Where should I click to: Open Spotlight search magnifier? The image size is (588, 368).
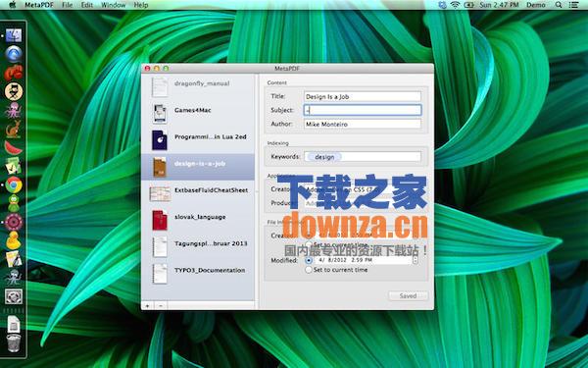coord(559,5)
